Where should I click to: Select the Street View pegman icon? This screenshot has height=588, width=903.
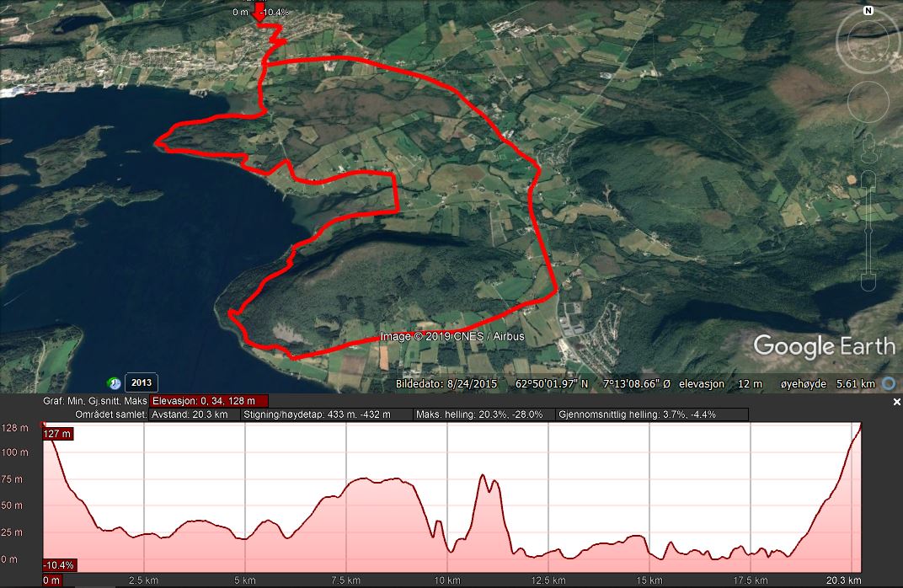[868, 147]
